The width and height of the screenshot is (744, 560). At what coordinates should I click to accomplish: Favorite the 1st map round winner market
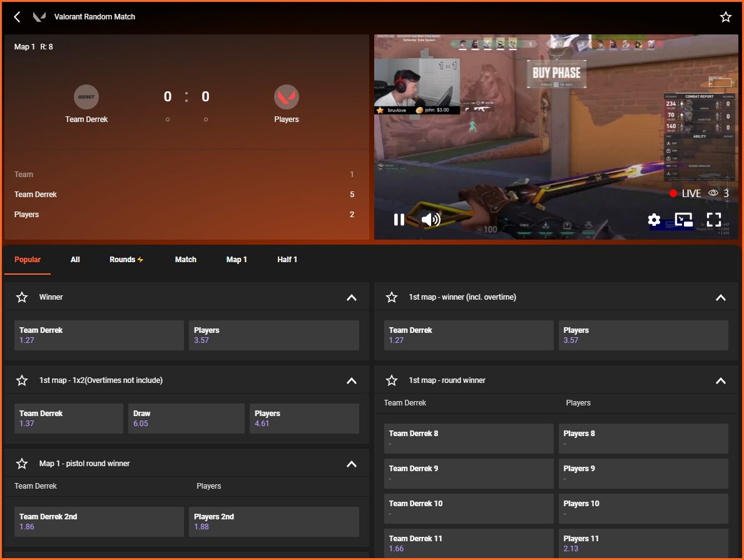pyautogui.click(x=392, y=380)
